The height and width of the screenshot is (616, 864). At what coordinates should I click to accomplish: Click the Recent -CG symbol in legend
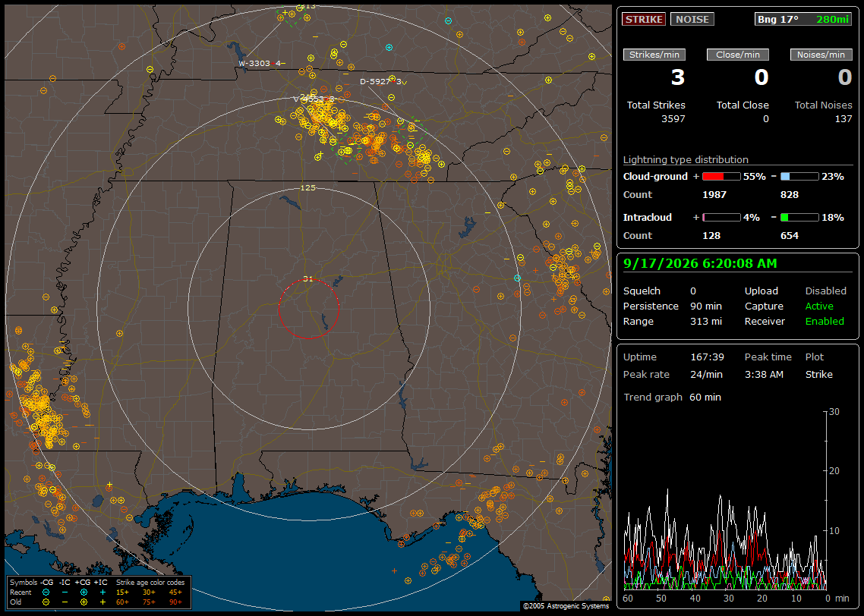click(46, 592)
